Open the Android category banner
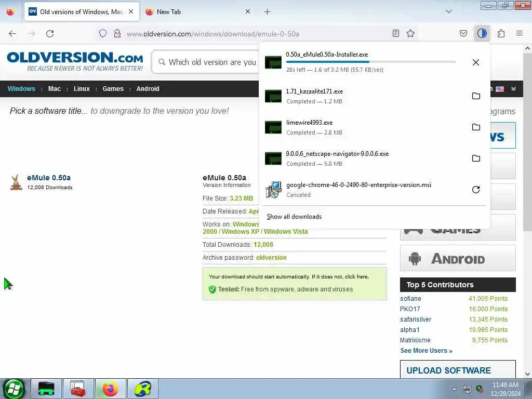Viewport: 532px width, 399px height. point(458,259)
